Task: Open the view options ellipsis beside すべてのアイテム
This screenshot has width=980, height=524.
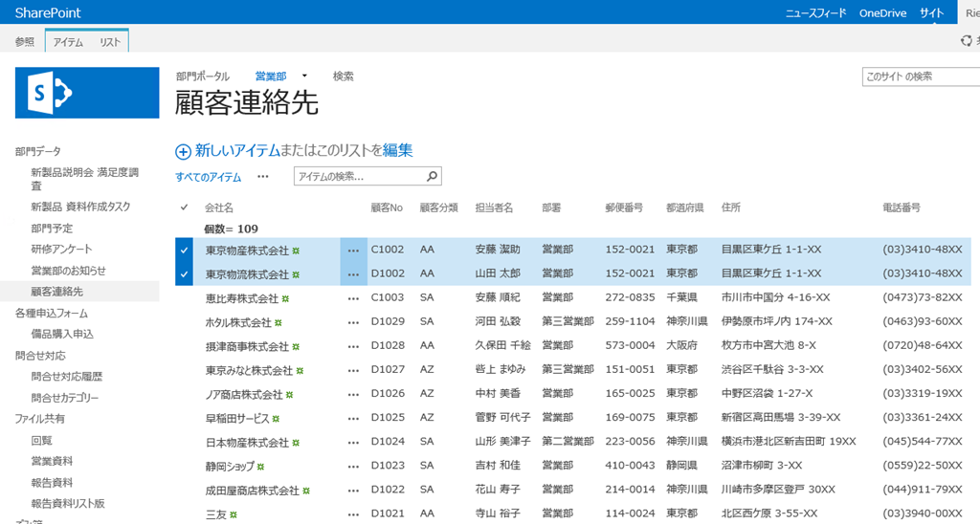Action: pyautogui.click(x=263, y=177)
